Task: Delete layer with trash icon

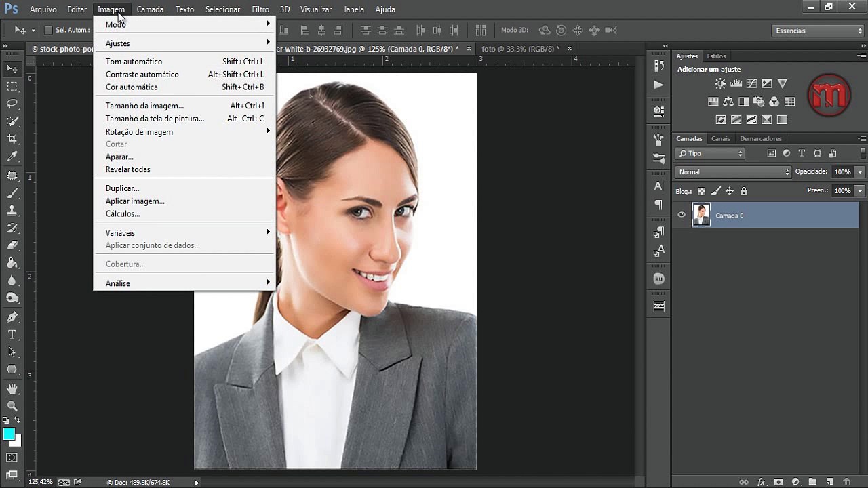Action: (847, 482)
